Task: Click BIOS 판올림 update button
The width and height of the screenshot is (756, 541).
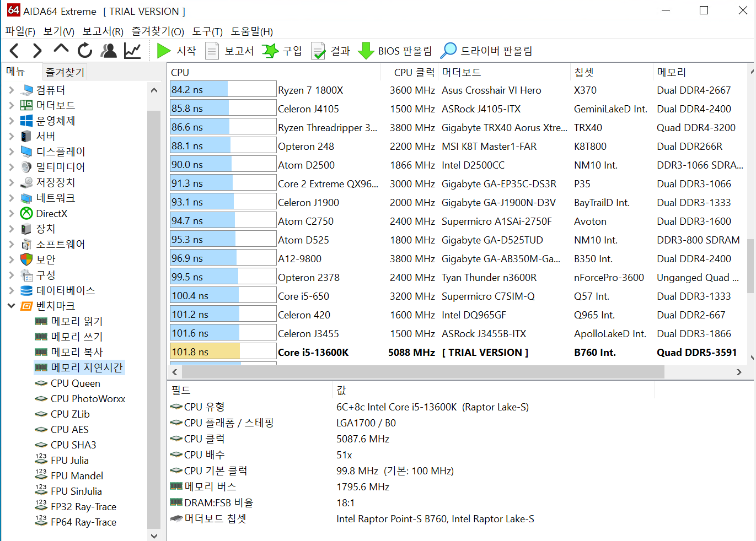Action: (x=395, y=51)
